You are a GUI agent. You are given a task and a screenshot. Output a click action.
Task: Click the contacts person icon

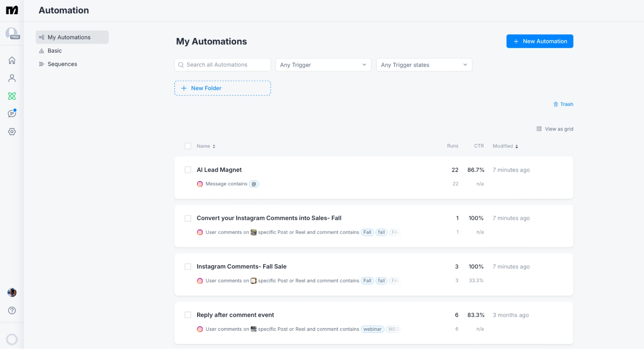(x=12, y=78)
